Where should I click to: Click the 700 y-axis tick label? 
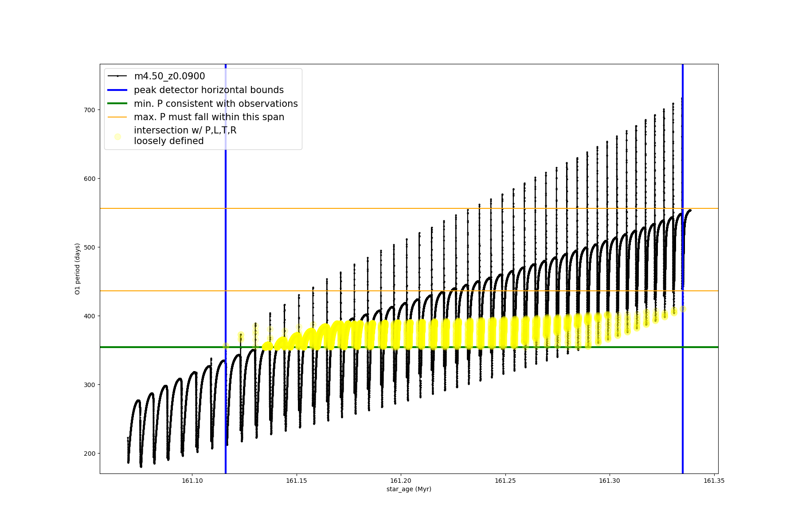pyautogui.click(x=90, y=110)
